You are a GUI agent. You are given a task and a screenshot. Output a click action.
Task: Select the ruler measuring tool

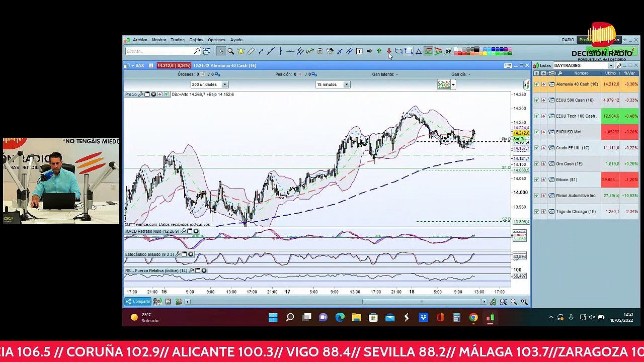coord(251,51)
